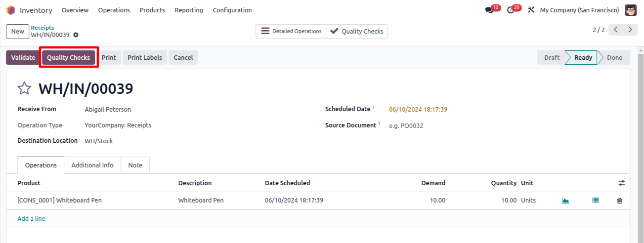644x243 pixels.
Task: Click the Cancel button
Action: point(183,57)
